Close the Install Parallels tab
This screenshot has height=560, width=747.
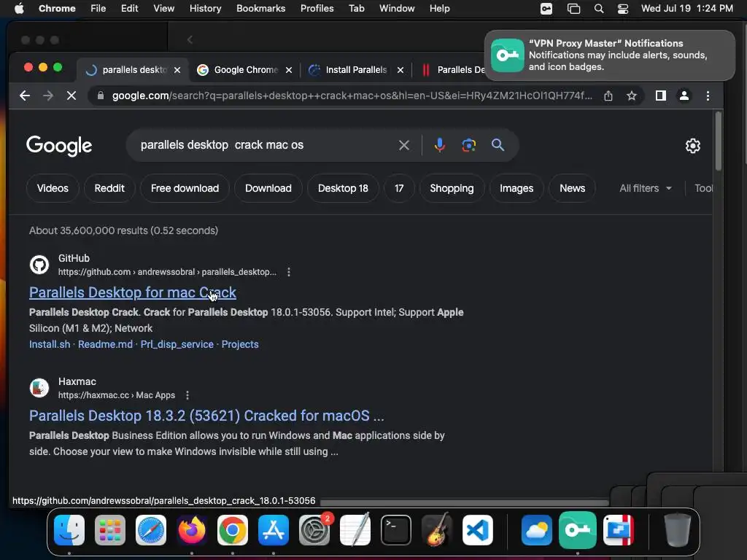coord(400,70)
